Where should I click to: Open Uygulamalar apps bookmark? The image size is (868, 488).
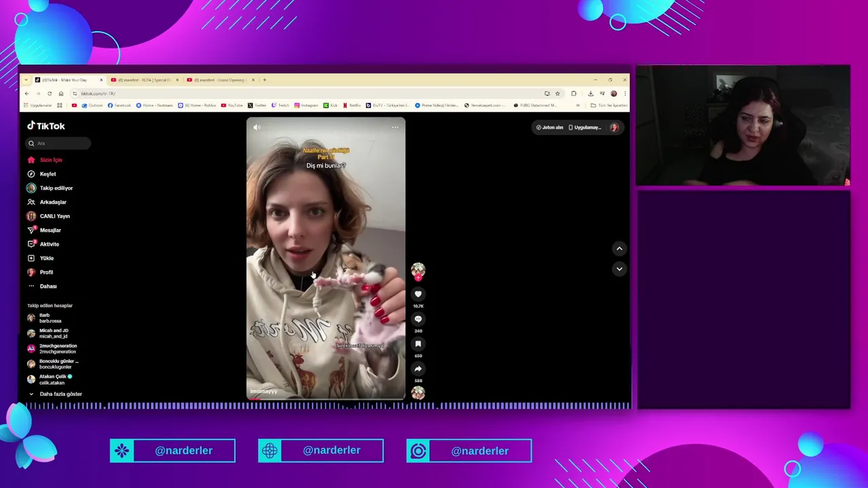[37, 105]
